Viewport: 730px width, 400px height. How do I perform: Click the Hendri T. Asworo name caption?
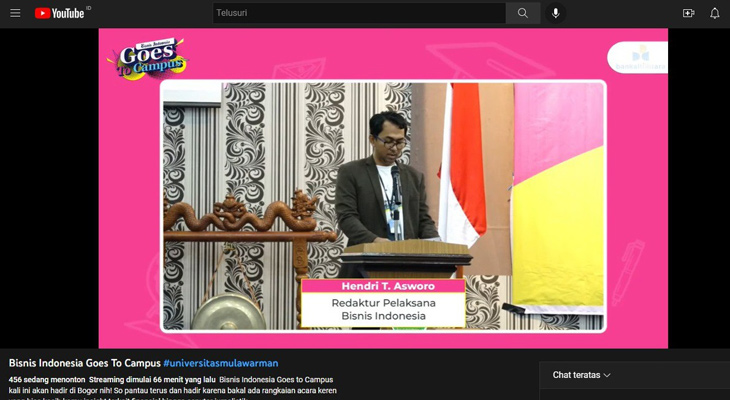pos(388,286)
